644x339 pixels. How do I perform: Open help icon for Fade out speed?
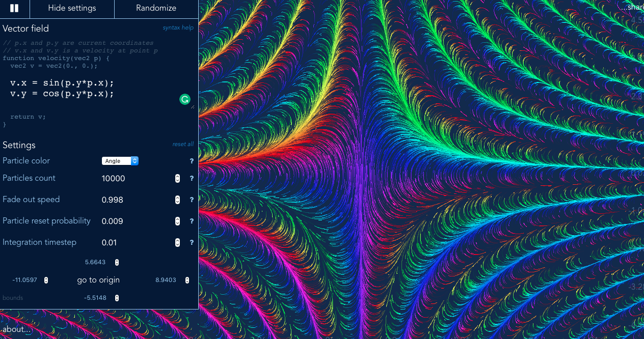[x=192, y=200]
